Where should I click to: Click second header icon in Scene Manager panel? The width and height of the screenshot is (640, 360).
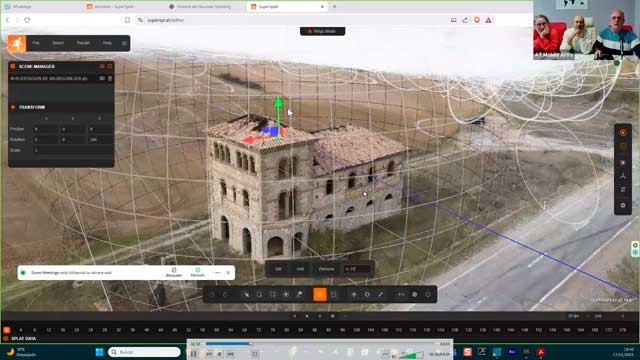point(110,66)
